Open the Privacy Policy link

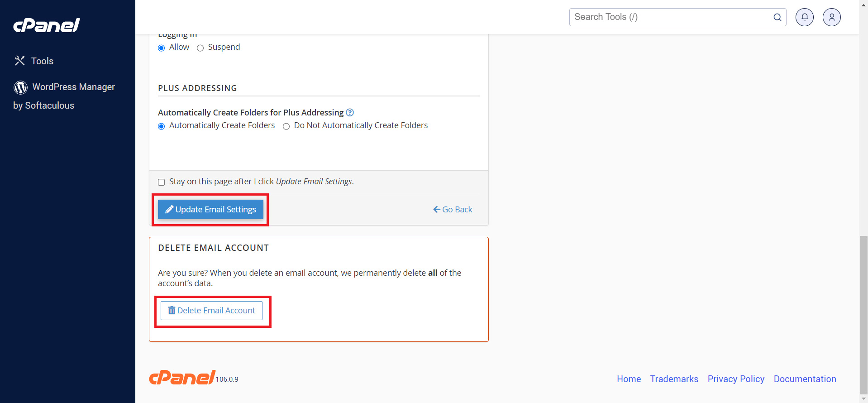pyautogui.click(x=736, y=379)
